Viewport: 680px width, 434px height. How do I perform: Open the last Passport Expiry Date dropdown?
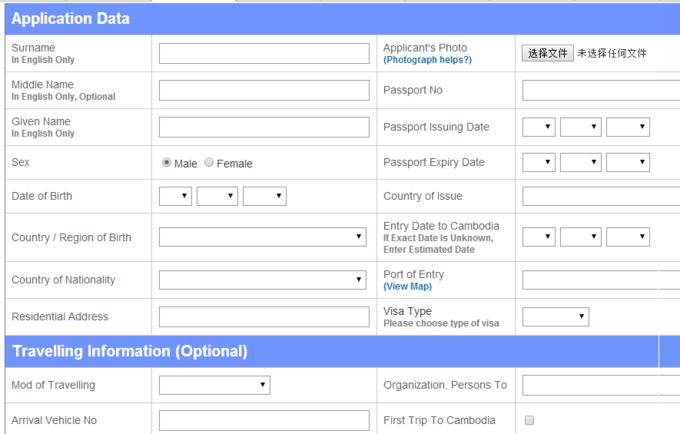pos(627,163)
